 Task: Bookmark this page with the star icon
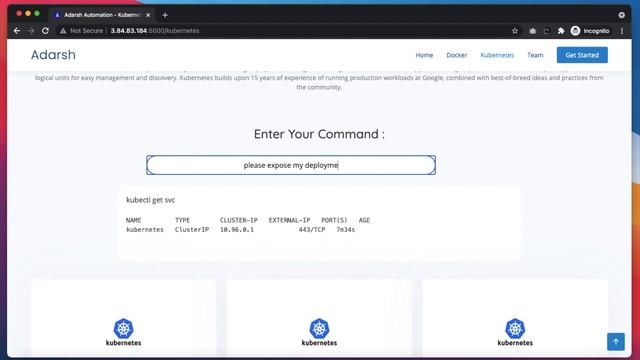515,31
